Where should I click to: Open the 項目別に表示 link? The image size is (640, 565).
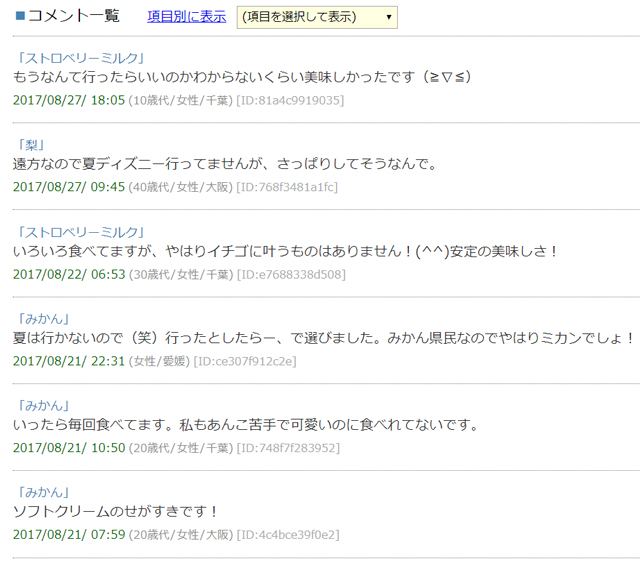(186, 17)
